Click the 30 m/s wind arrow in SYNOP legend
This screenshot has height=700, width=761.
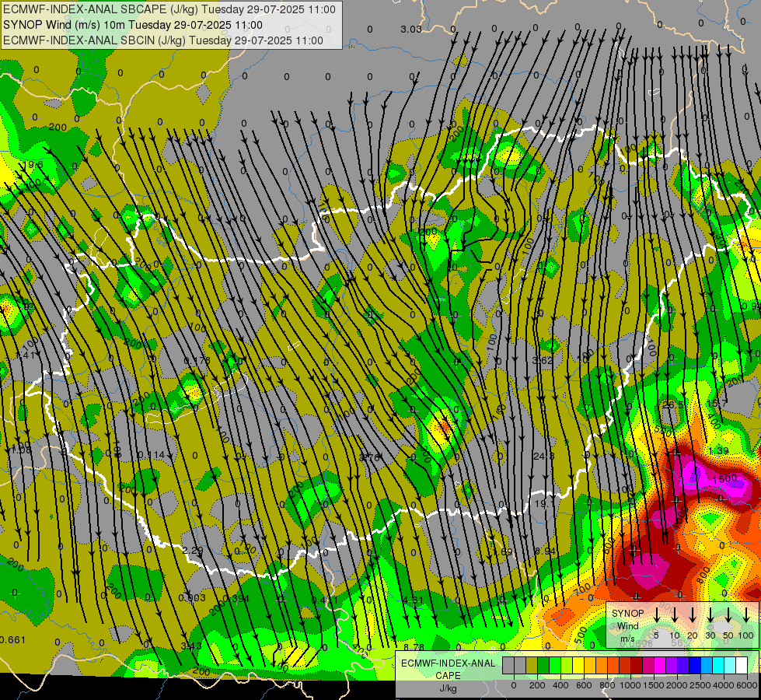pos(710,614)
